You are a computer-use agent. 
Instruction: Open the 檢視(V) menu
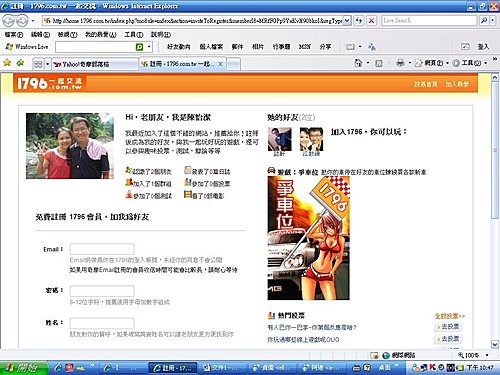(67, 35)
